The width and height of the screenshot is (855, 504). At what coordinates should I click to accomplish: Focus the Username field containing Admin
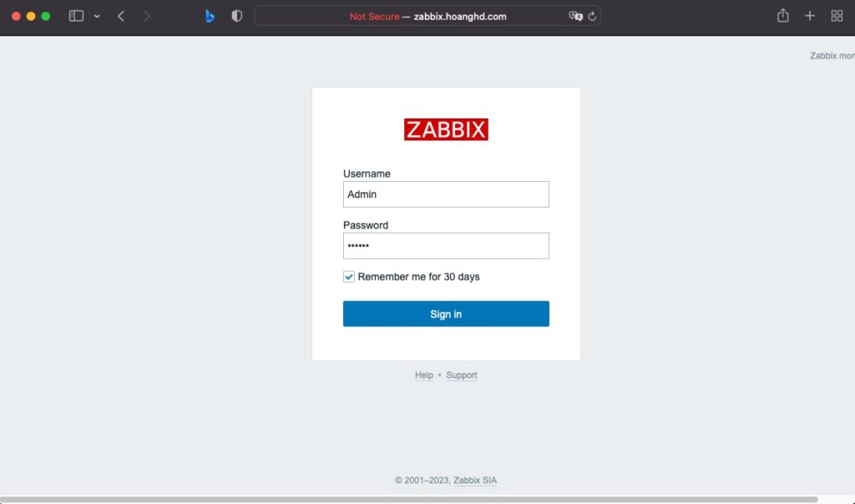point(446,194)
